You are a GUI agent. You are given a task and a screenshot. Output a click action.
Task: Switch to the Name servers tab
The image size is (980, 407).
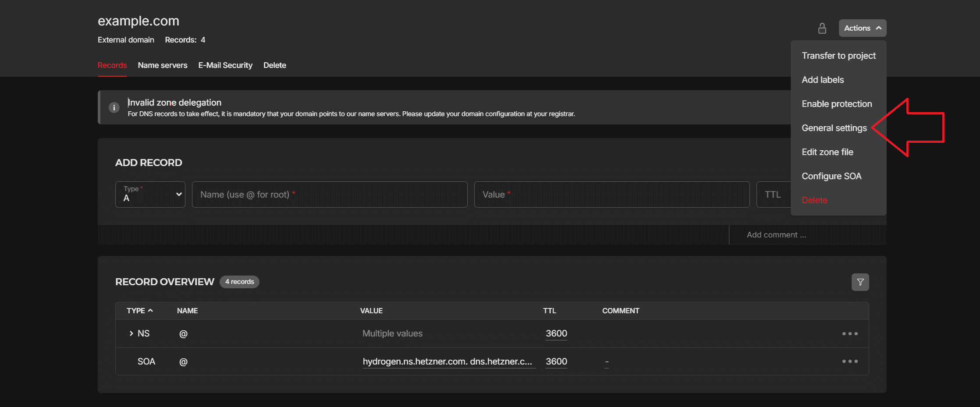click(162, 65)
